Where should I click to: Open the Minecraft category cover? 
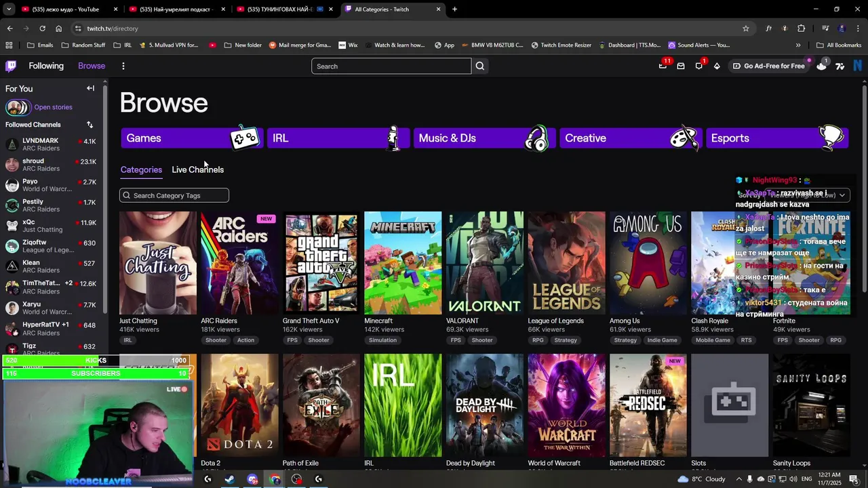[x=403, y=263]
